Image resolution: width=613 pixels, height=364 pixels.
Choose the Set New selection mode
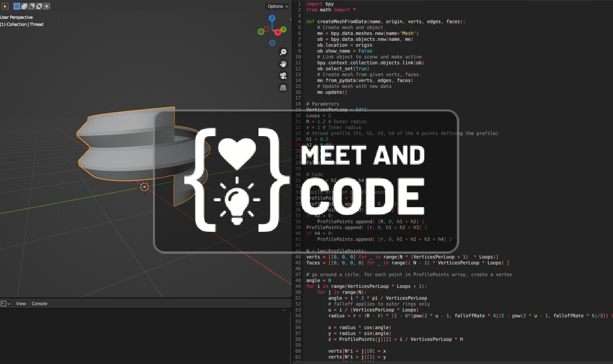click(x=17, y=6)
